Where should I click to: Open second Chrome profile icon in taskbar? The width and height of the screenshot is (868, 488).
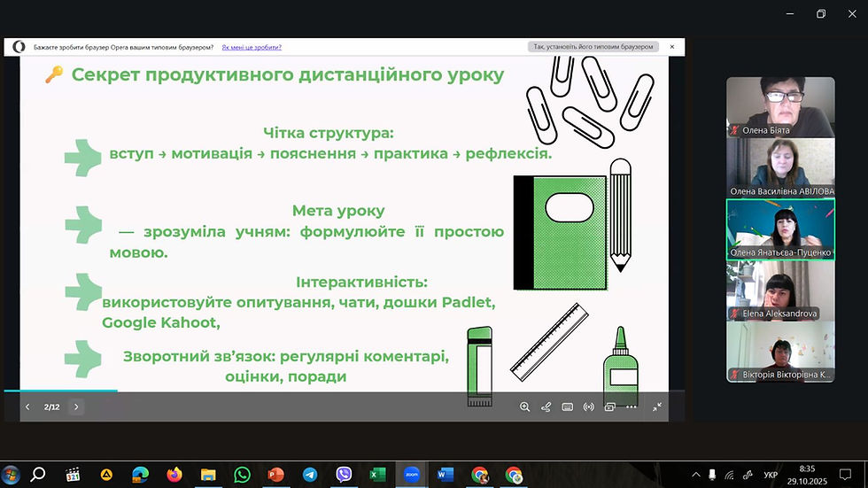513,475
